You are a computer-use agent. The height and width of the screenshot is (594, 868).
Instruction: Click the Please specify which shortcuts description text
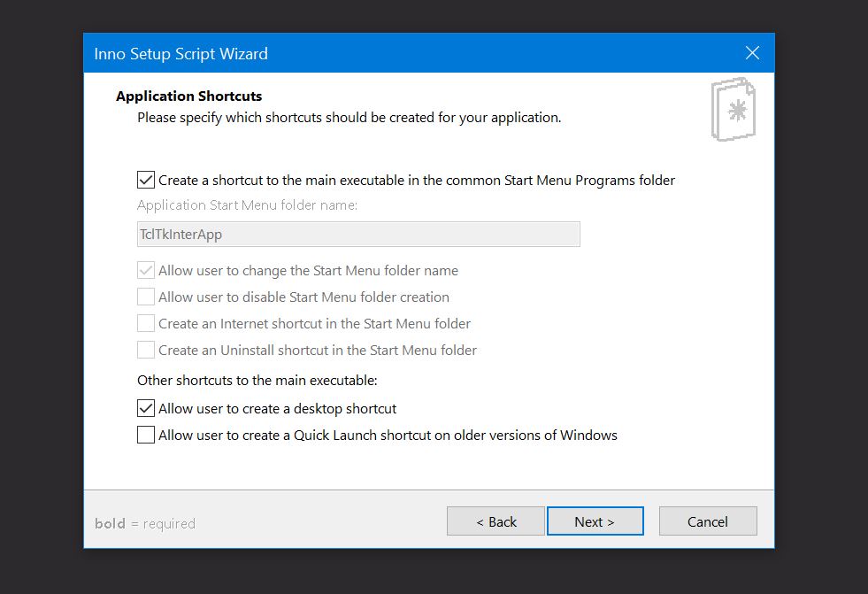pos(349,117)
